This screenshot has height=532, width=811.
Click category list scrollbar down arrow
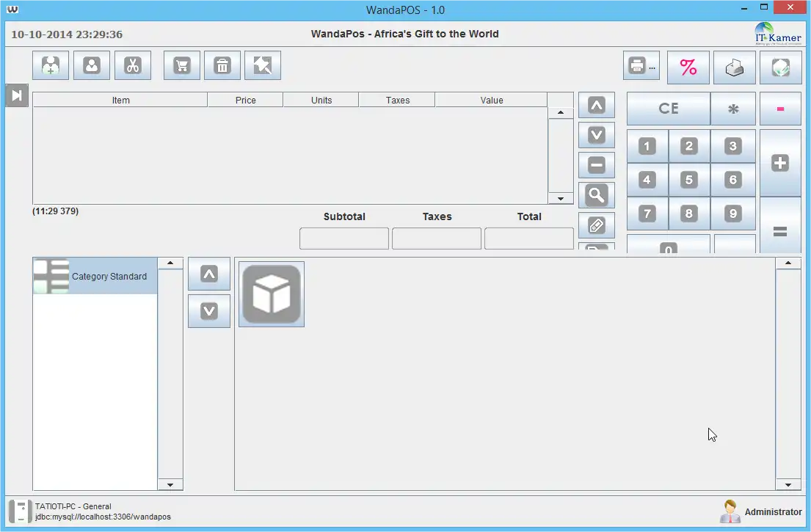point(170,485)
